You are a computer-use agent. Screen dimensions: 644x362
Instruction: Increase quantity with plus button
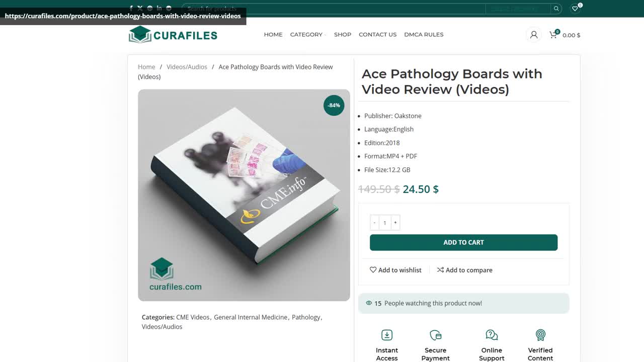[x=395, y=223]
